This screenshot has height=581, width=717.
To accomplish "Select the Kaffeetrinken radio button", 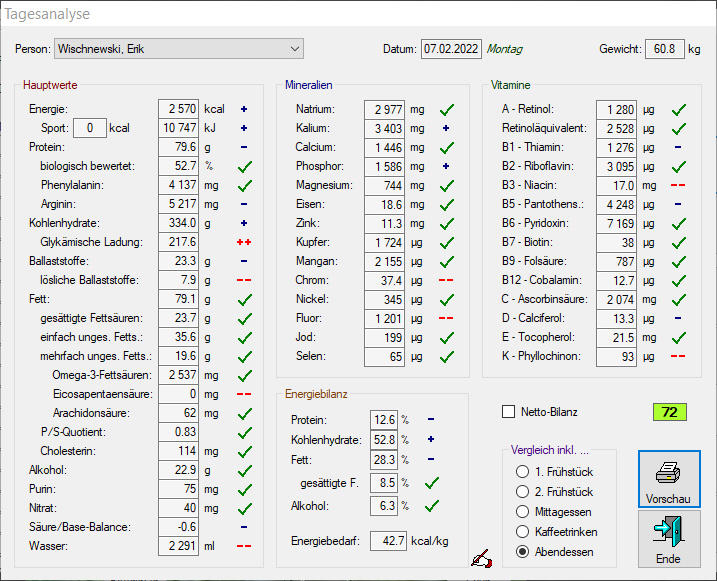I will point(521,531).
